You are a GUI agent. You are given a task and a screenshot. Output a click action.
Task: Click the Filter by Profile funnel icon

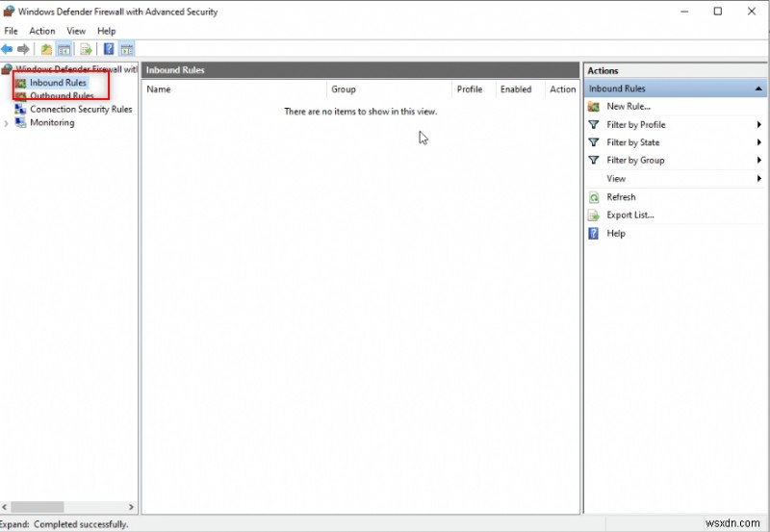click(594, 125)
